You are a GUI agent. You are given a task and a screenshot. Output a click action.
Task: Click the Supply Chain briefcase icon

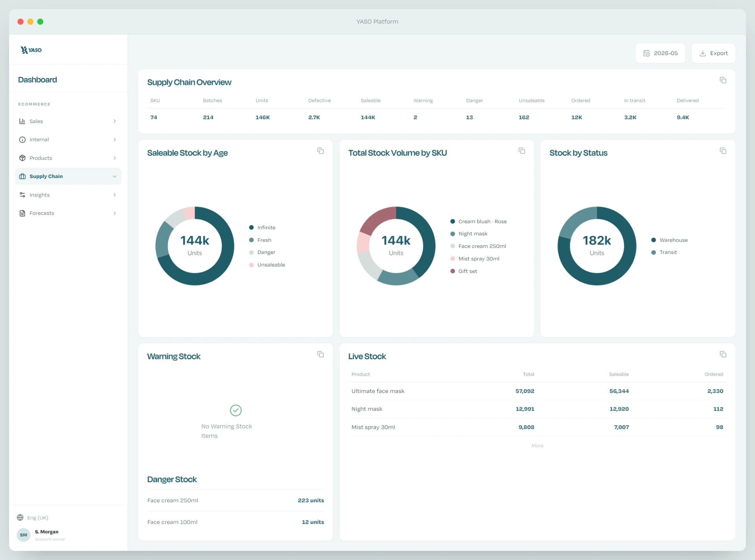22,176
